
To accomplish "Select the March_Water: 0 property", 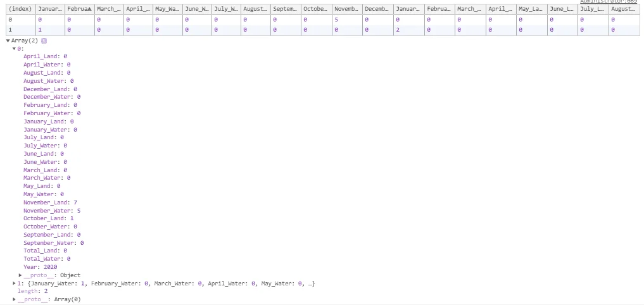I will (x=47, y=178).
